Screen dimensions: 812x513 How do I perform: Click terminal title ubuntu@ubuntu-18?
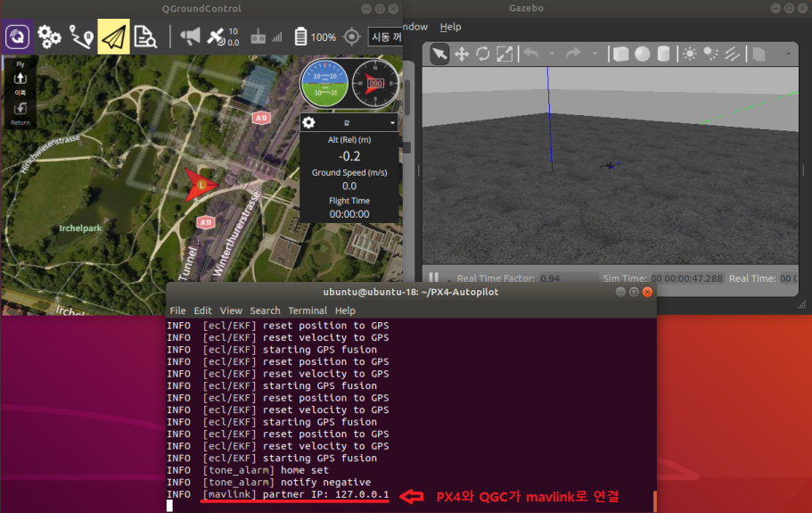411,292
